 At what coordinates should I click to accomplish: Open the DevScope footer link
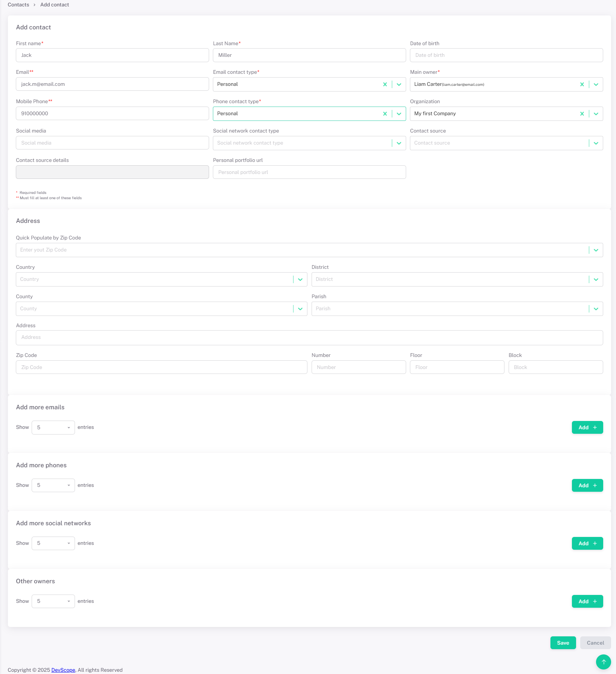(x=63, y=670)
